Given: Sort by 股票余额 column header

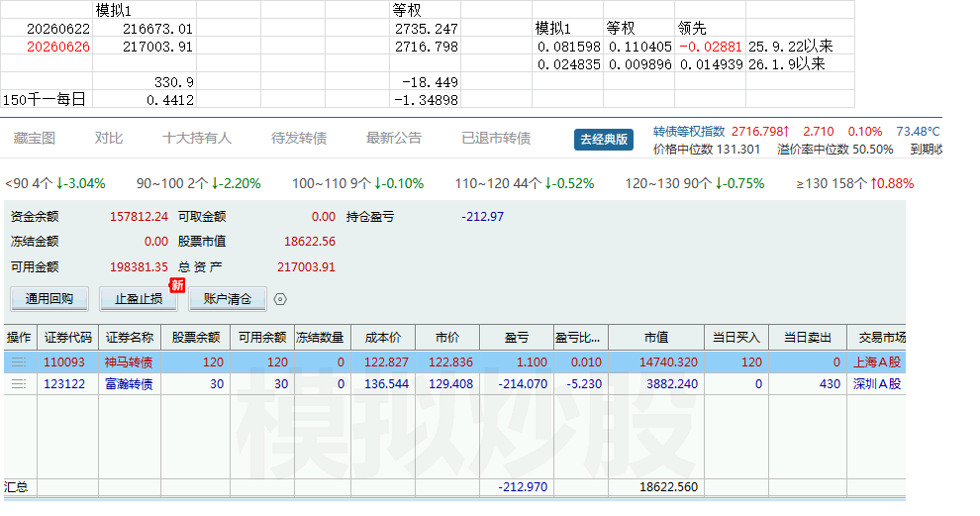Looking at the screenshot, I should tap(196, 338).
